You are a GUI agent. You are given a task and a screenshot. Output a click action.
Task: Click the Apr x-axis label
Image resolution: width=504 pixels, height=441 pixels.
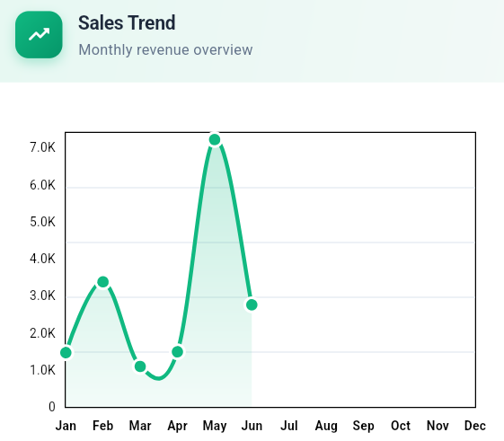point(177,426)
